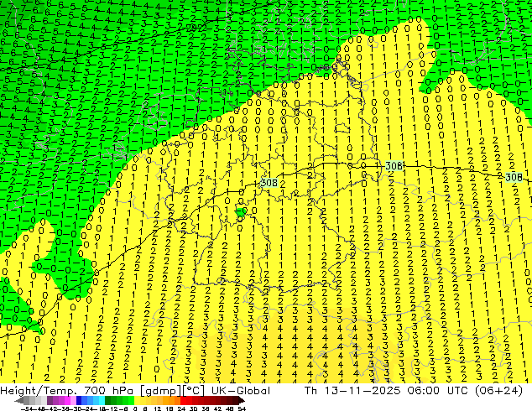Click the dark maroon right arrow of color scale
The image size is (532, 411).
(242, 401)
